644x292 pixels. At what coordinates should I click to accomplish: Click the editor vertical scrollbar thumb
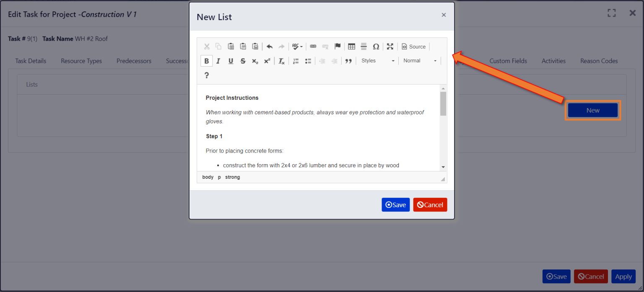coord(443,103)
